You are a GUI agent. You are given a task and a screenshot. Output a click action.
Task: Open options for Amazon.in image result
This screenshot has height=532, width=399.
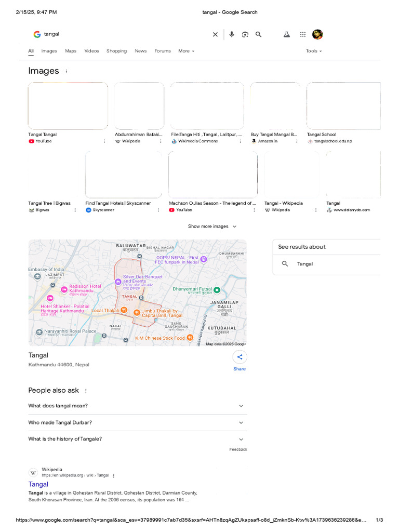297,141
